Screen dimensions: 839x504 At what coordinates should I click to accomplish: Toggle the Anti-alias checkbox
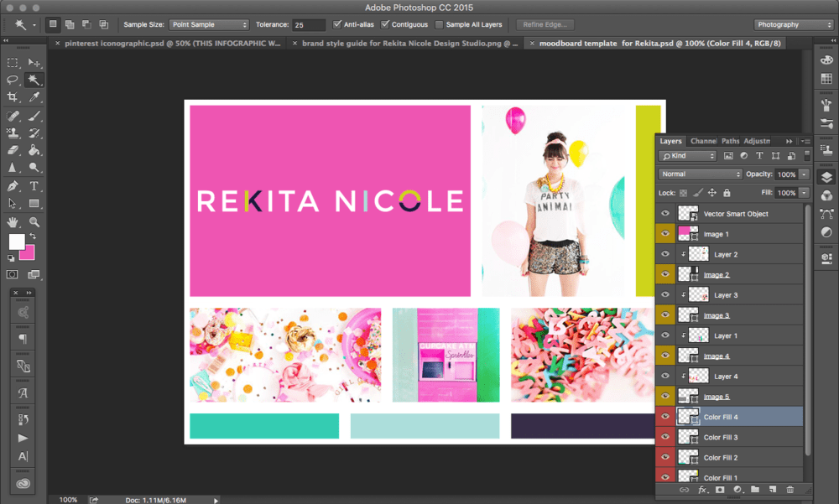pyautogui.click(x=337, y=24)
